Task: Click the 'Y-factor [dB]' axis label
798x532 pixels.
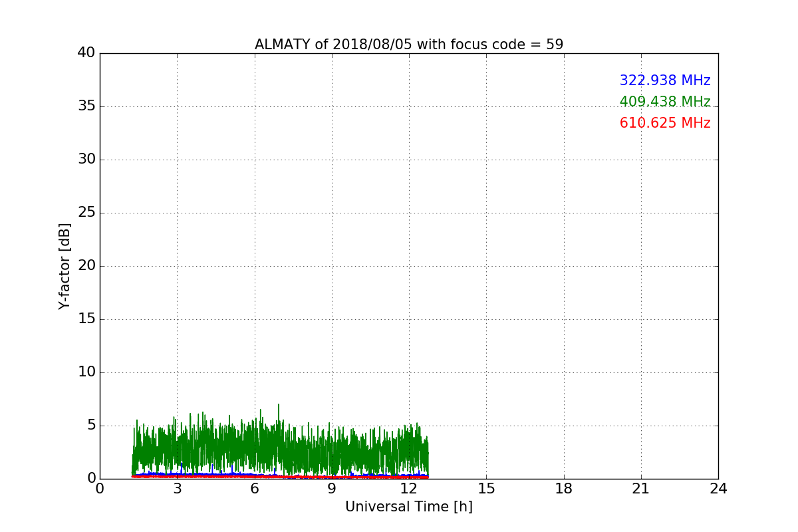Action: 65,266
